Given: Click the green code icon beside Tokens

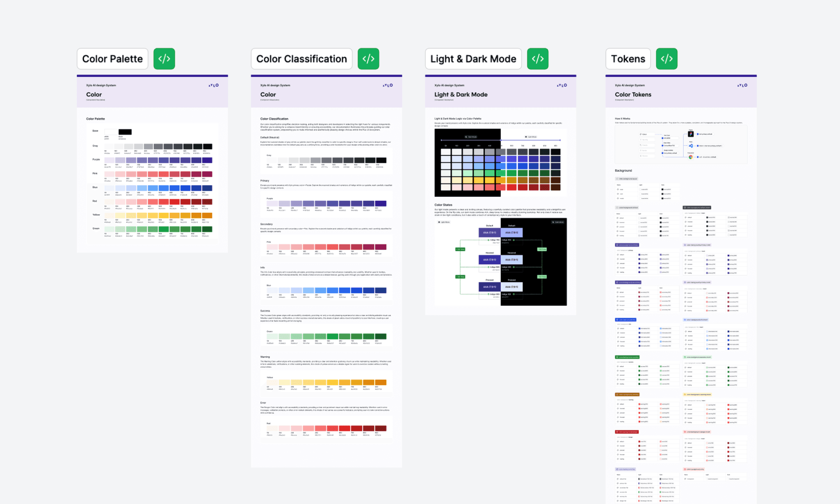Looking at the screenshot, I should pos(666,59).
